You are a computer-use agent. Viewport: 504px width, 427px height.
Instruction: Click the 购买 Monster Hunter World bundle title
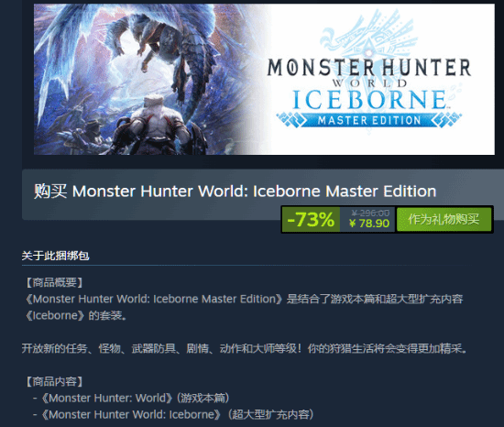point(235,192)
